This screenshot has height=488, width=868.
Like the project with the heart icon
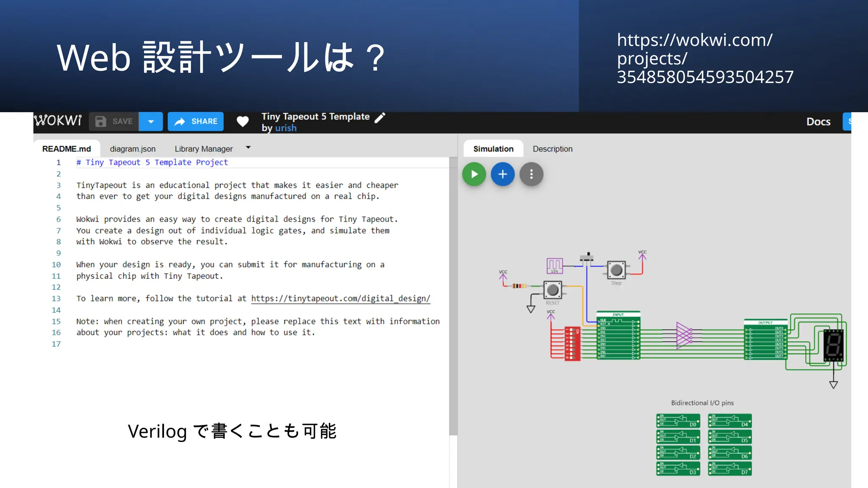point(242,122)
